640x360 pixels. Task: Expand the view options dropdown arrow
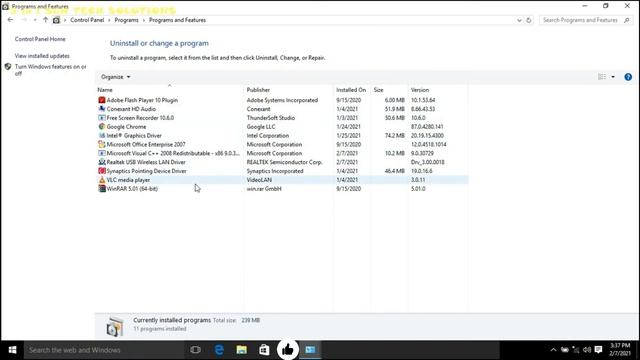(x=613, y=77)
